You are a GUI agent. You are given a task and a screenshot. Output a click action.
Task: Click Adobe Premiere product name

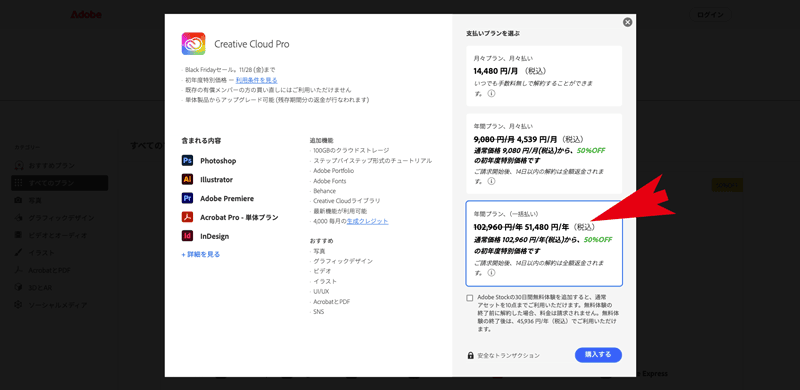(x=227, y=199)
